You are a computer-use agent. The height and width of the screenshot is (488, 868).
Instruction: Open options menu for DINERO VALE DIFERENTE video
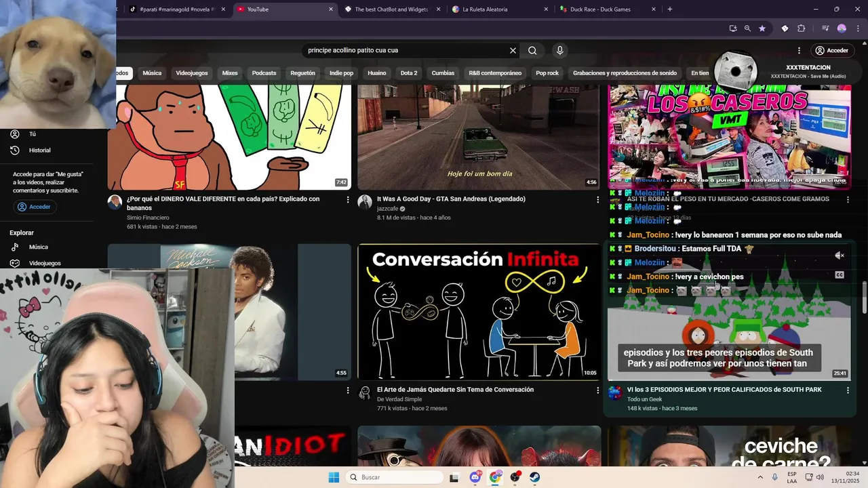(348, 200)
